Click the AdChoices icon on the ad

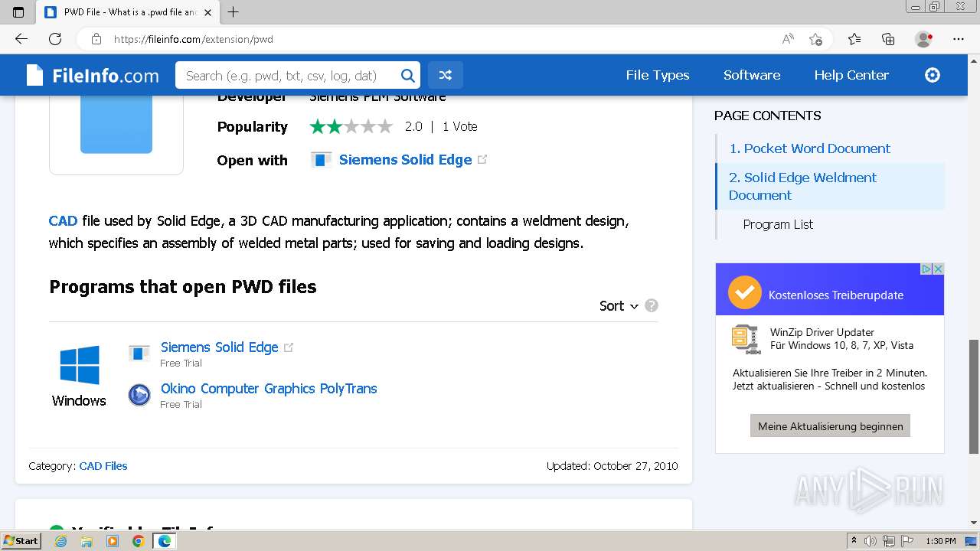click(x=926, y=269)
